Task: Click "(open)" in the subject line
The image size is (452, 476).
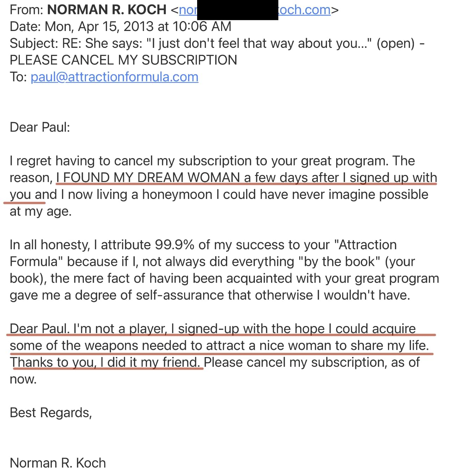Action: click(396, 43)
